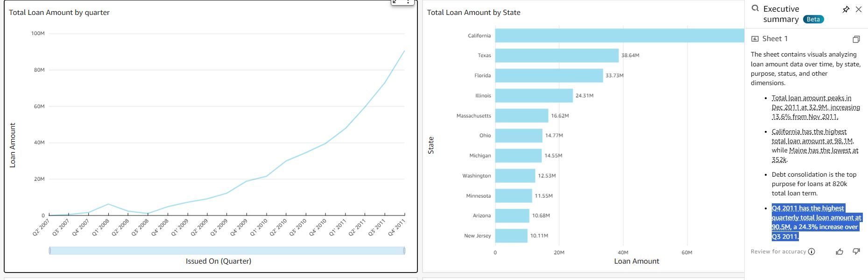Viewport: 868px width, 280px height.
Task: Open the line chart's three-dot options menu
Action: tap(408, 2)
